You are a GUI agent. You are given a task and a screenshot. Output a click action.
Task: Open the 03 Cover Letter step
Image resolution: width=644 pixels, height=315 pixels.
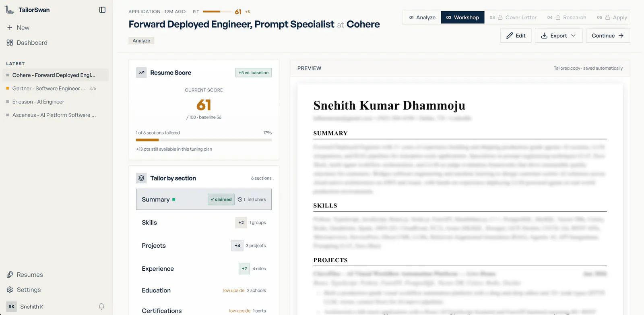(513, 17)
